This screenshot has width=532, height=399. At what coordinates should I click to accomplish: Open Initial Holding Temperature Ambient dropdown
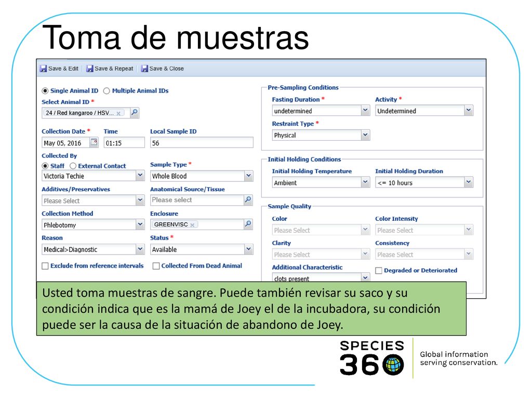click(x=365, y=182)
